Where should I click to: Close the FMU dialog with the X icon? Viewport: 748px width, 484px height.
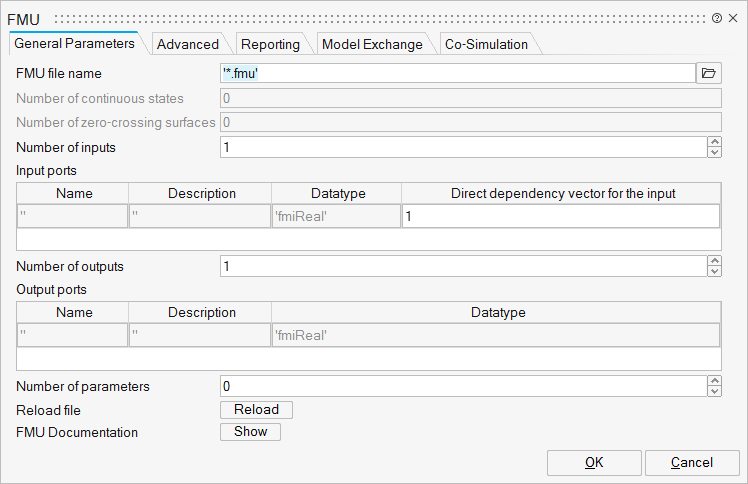tap(733, 18)
